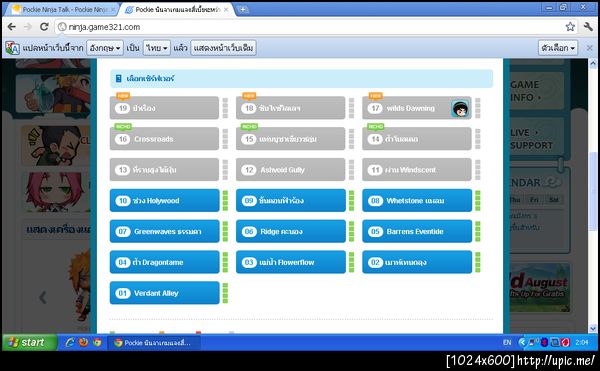Select server 17 Winds Dawning
Screen dimensions: 600x371
(417, 108)
